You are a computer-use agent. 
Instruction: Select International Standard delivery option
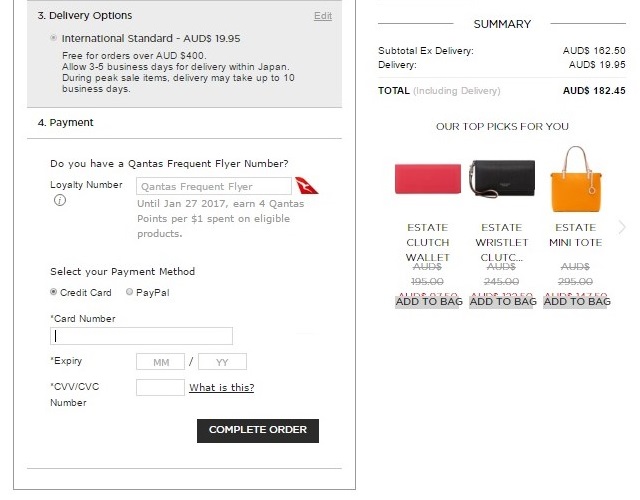coord(53,37)
